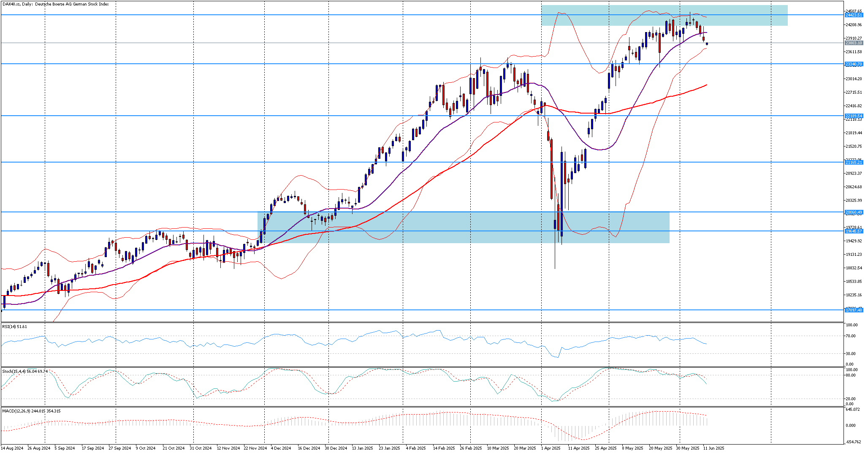This screenshot has width=868, height=453.
Task: Click the 21520.75 price scale value
Action: pyautogui.click(x=854, y=146)
